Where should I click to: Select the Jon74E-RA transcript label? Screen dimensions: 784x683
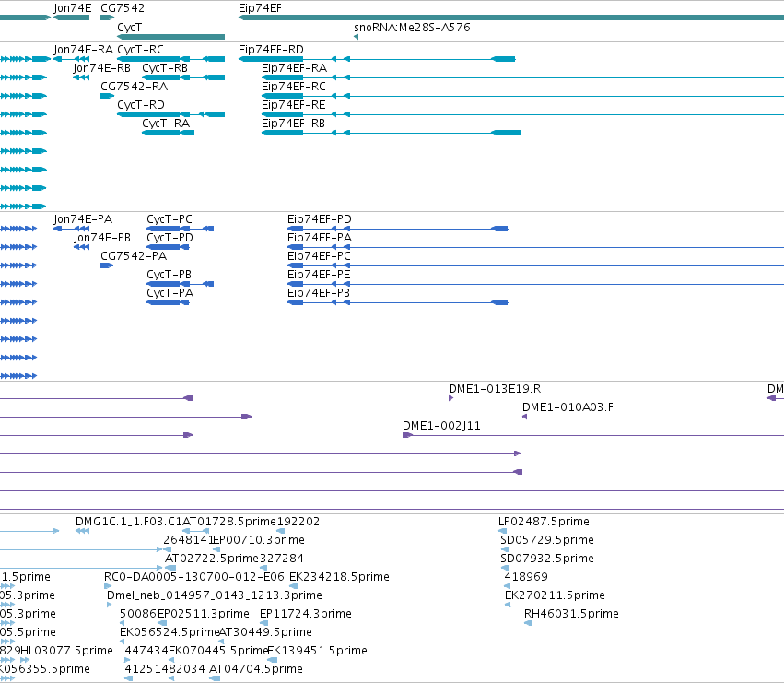pyautogui.click(x=84, y=50)
